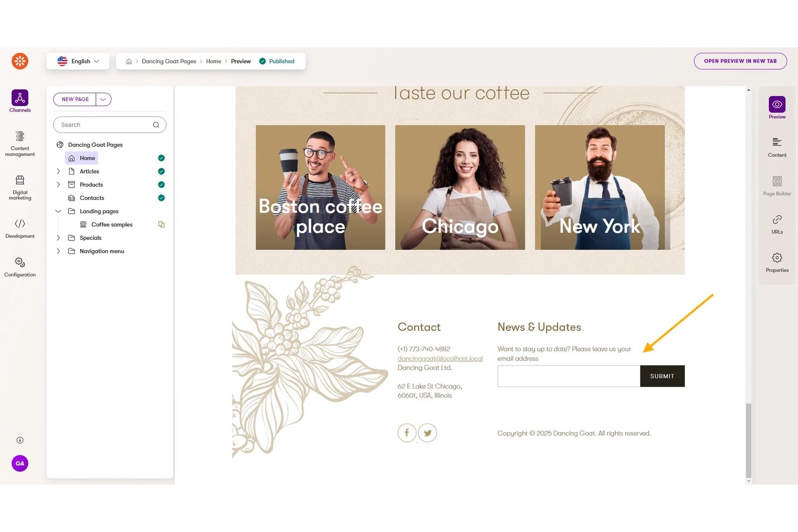The height and width of the screenshot is (532, 798).
Task: Expand the Navigation menu folder
Action: coord(58,251)
